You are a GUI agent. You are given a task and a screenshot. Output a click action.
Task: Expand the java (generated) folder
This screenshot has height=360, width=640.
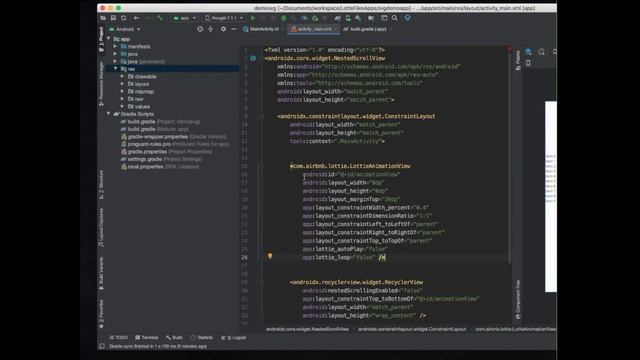coord(116,61)
